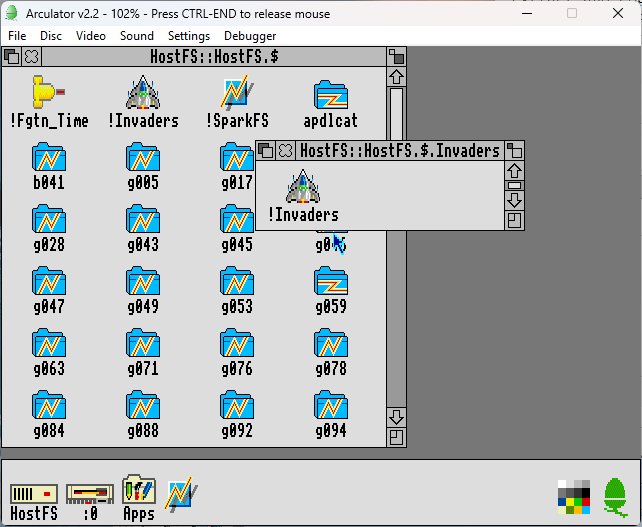
Task: Close the HostFS.$ filer window
Action: click(x=32, y=57)
